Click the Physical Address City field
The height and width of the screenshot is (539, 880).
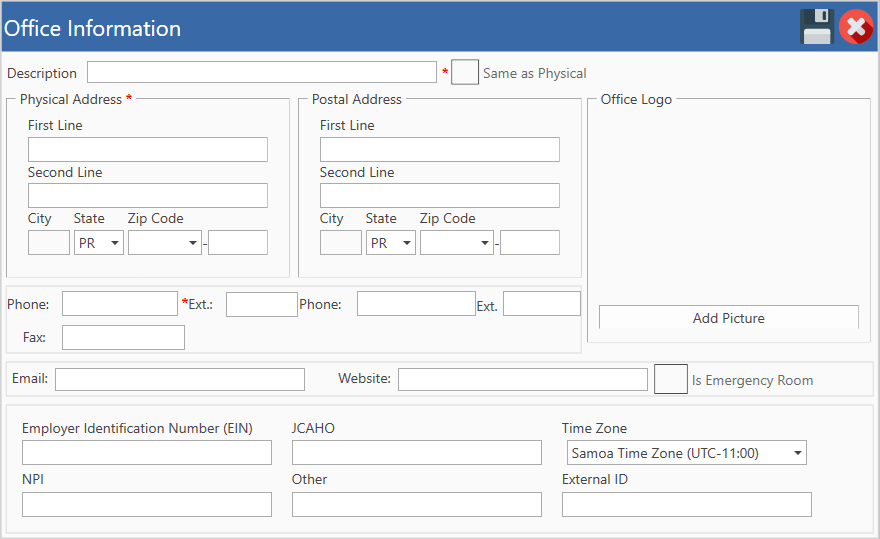pos(49,243)
